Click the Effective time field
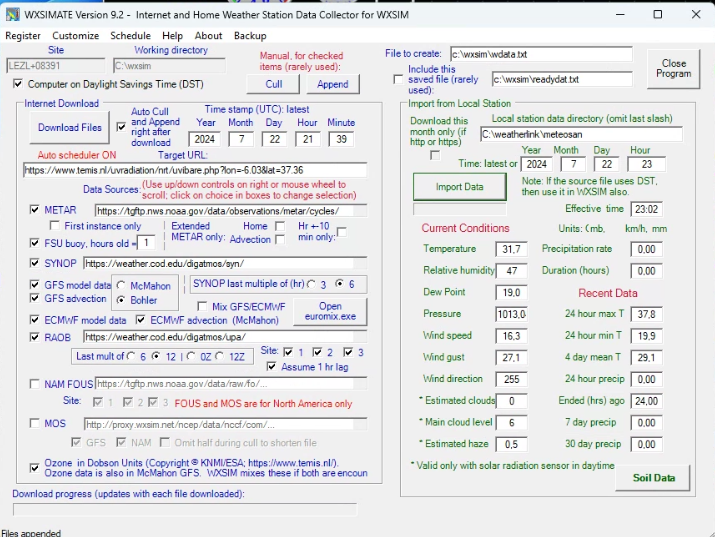The height and width of the screenshot is (537, 715). pyautogui.click(x=647, y=209)
